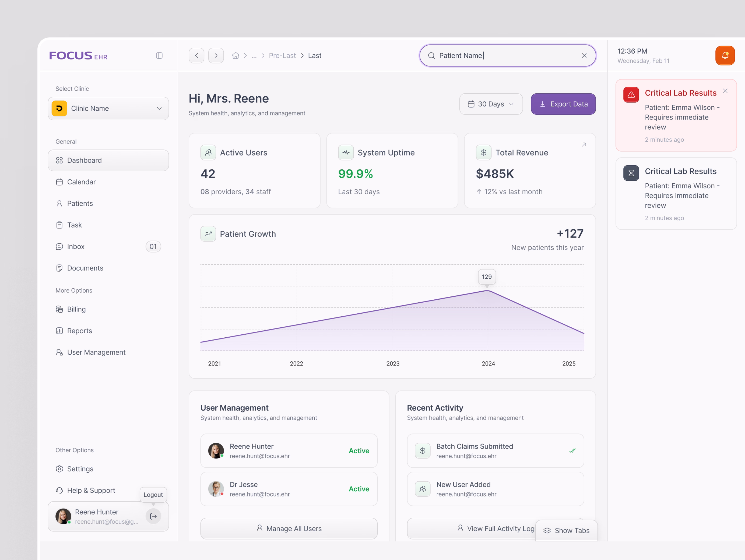Click the Active Users people icon
The image size is (745, 560).
[x=208, y=153]
